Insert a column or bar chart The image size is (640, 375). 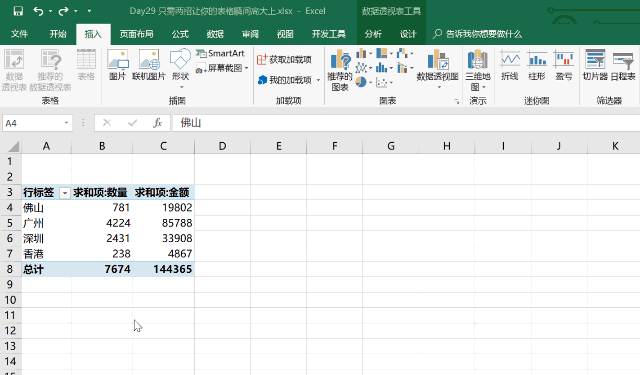click(364, 53)
